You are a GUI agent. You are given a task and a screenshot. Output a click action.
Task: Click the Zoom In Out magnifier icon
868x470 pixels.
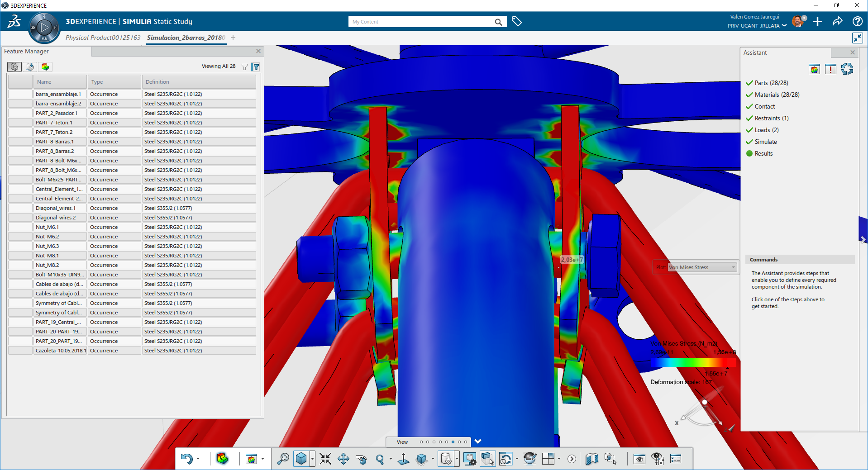(x=380, y=459)
